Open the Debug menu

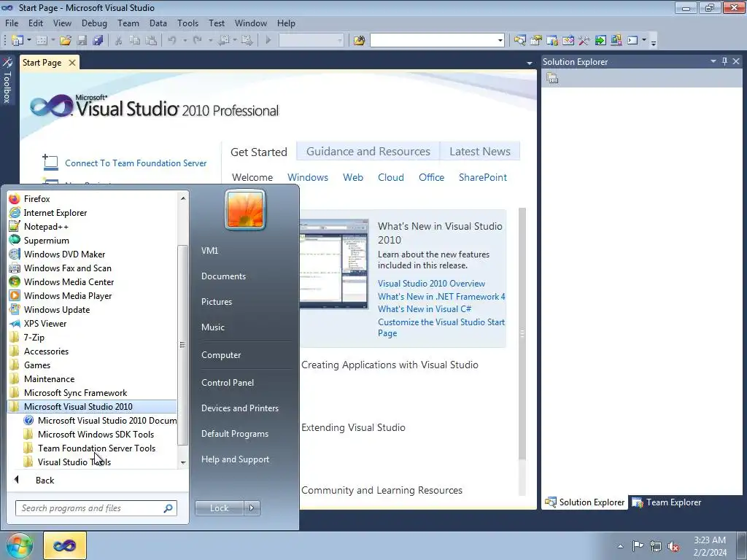[94, 23]
